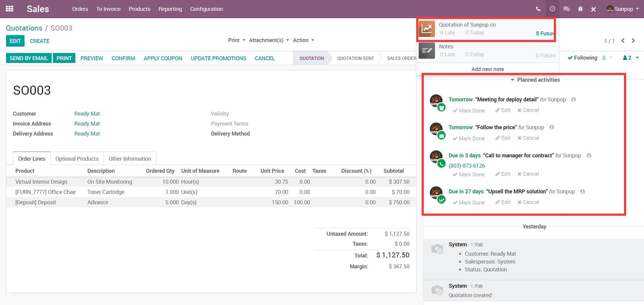Click the PREVIEW button
This screenshot has height=305, width=644.
pyautogui.click(x=92, y=58)
